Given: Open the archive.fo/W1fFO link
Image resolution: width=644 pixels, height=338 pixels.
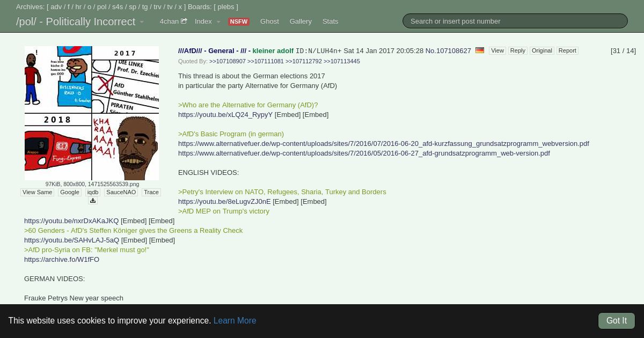Looking at the screenshot, I should coord(62,260).
